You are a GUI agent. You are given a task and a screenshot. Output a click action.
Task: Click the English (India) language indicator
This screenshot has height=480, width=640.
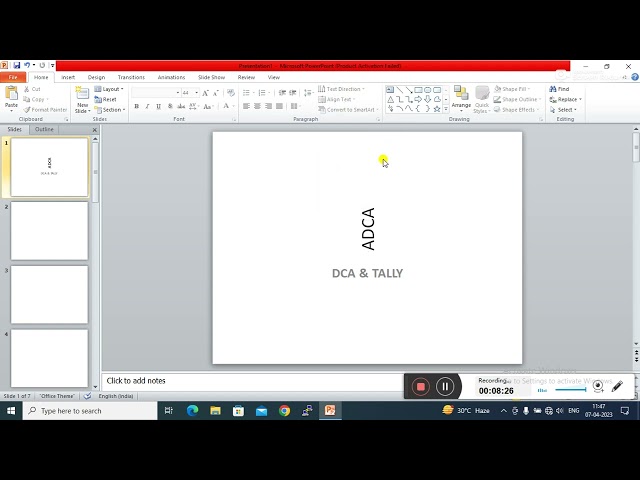116,396
